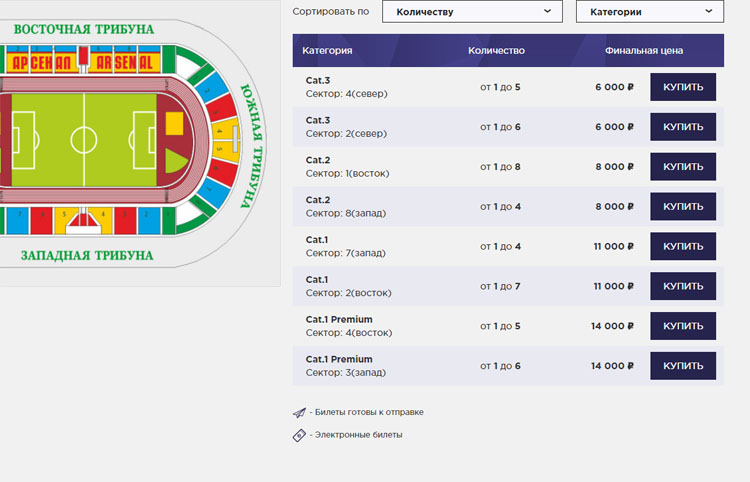
Task: Click the paper plane tickets-ready icon
Action: (x=298, y=412)
